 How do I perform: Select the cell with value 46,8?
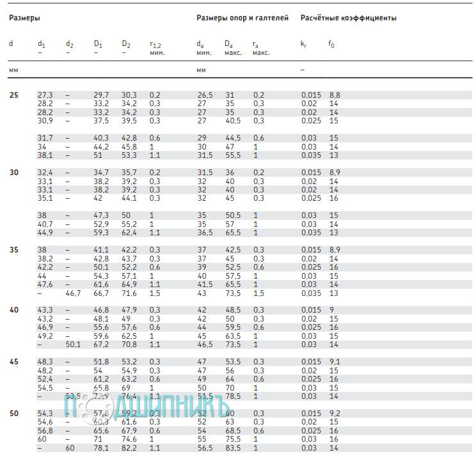click(x=101, y=310)
